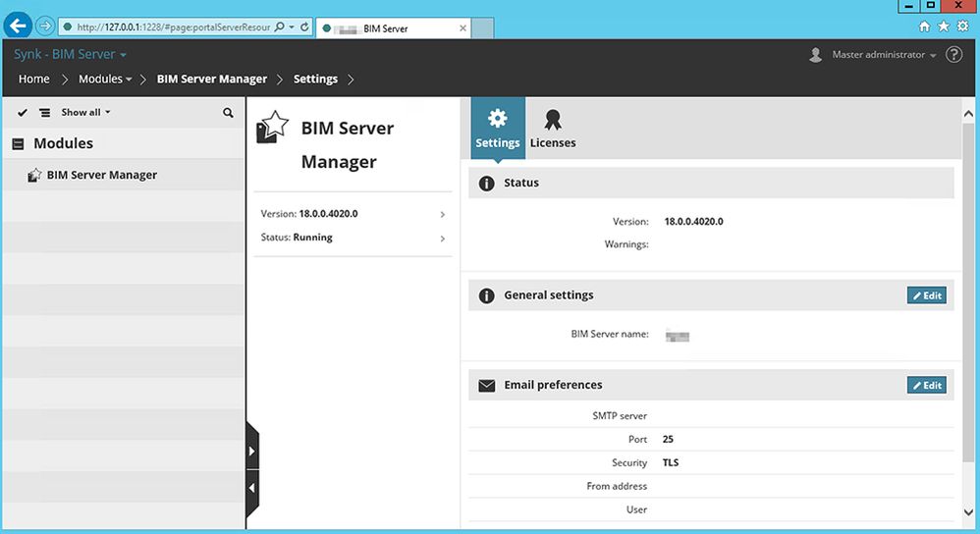Collapse the Modules group icon
This screenshot has height=534, width=980.
tap(18, 144)
